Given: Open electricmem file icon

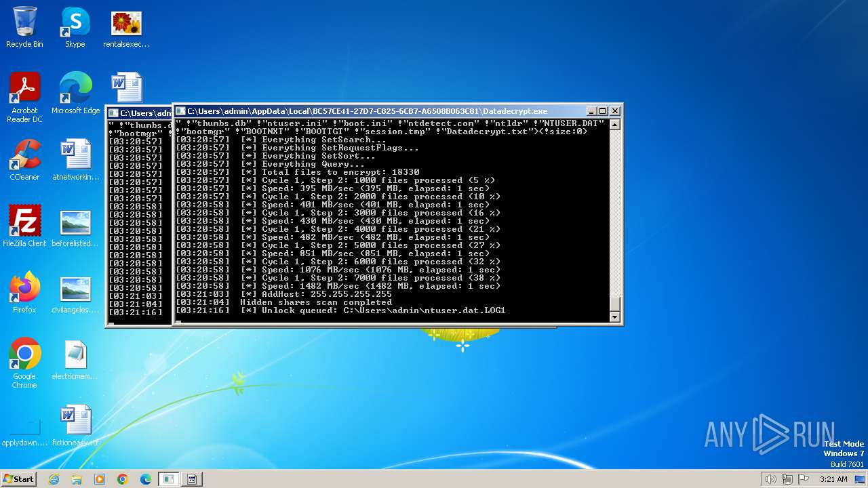Looking at the screenshot, I should [x=75, y=359].
